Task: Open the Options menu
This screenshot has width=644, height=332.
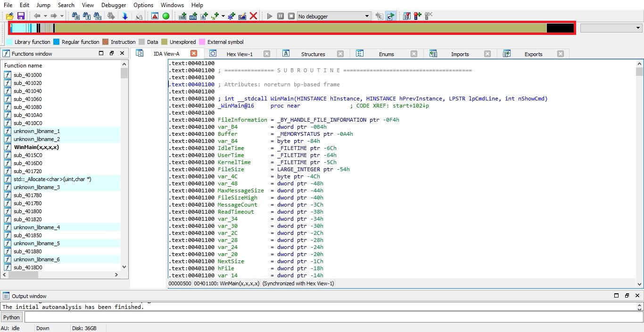Action: [x=143, y=5]
